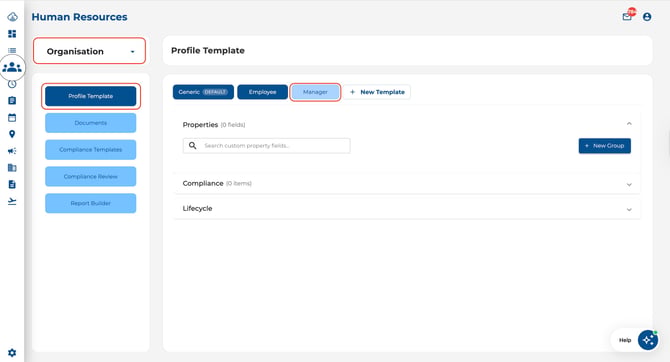Select Profile Template in side menu

click(x=91, y=96)
